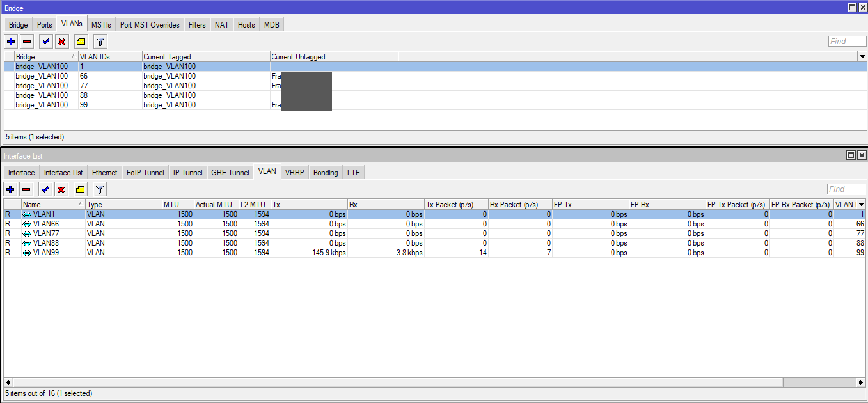Click the filter funnel icon in Bridge window
The height and width of the screenshot is (403, 868).
(100, 42)
